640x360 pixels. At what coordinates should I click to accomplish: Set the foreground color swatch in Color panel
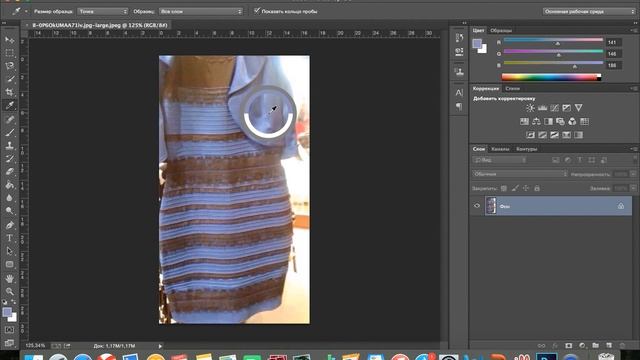point(477,44)
